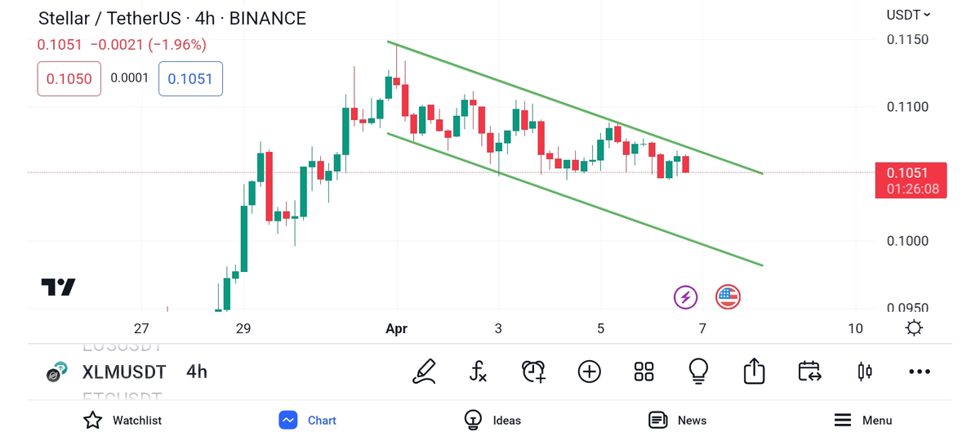This screenshot has height=441, width=980.
Task: Switch to the Watchlist tab
Action: (x=122, y=421)
